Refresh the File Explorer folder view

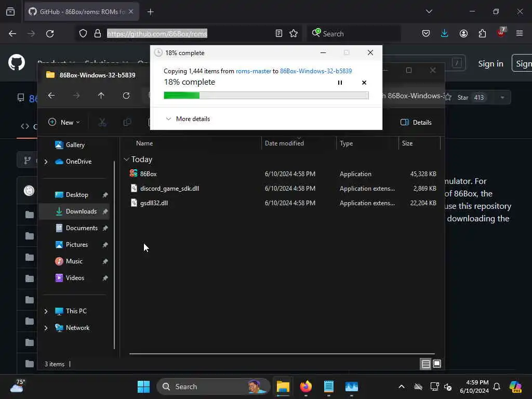tap(126, 96)
